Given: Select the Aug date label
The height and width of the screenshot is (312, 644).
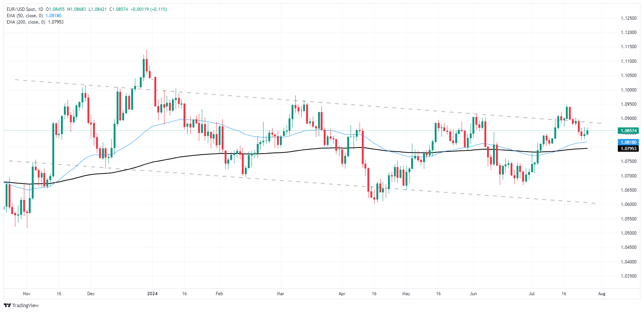Looking at the screenshot, I should 601,294.
